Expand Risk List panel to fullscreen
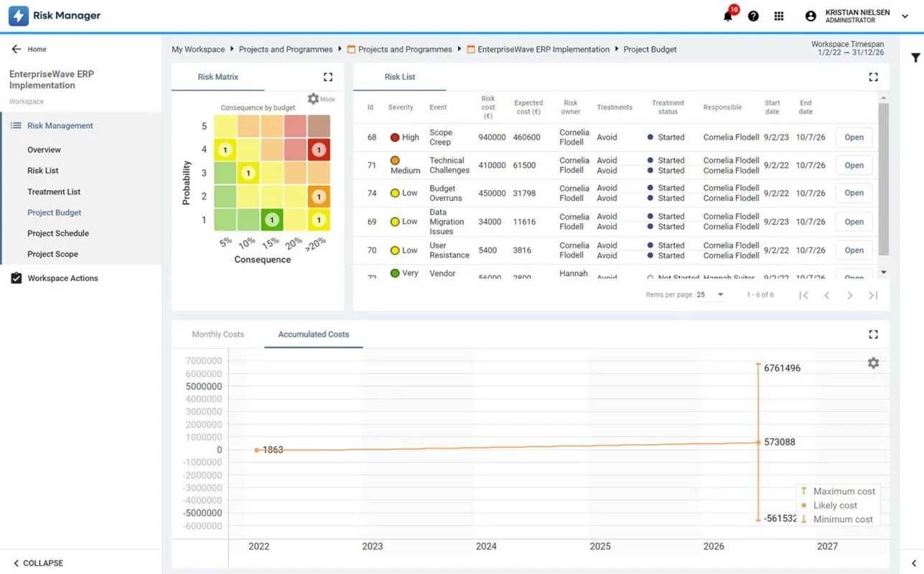 [x=873, y=77]
